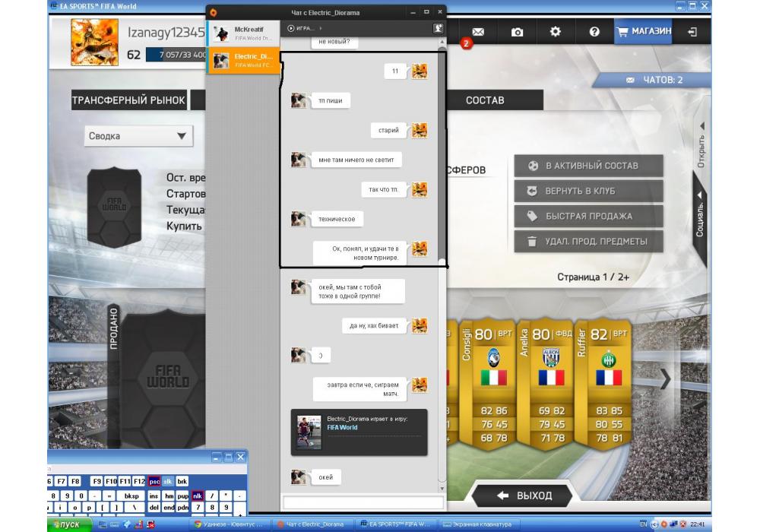This screenshot has height=532, width=760.
Task: Expand the Сводка dropdown
Action: pos(138,136)
